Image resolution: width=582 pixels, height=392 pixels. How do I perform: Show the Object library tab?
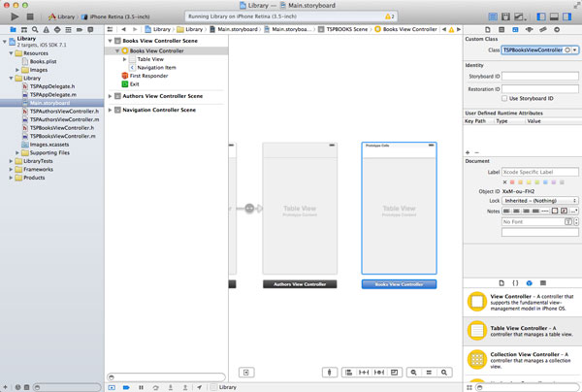(530, 283)
